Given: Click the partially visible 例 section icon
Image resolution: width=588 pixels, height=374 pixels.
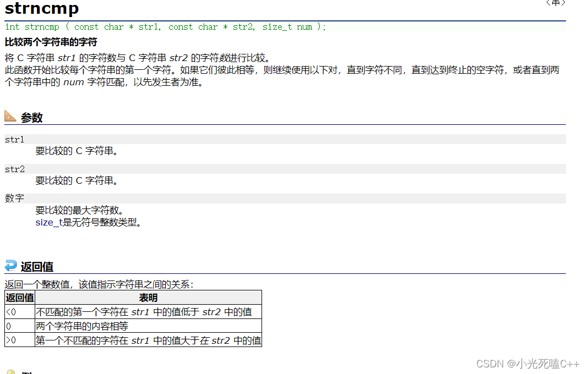Looking at the screenshot, I should [x=11, y=371].
